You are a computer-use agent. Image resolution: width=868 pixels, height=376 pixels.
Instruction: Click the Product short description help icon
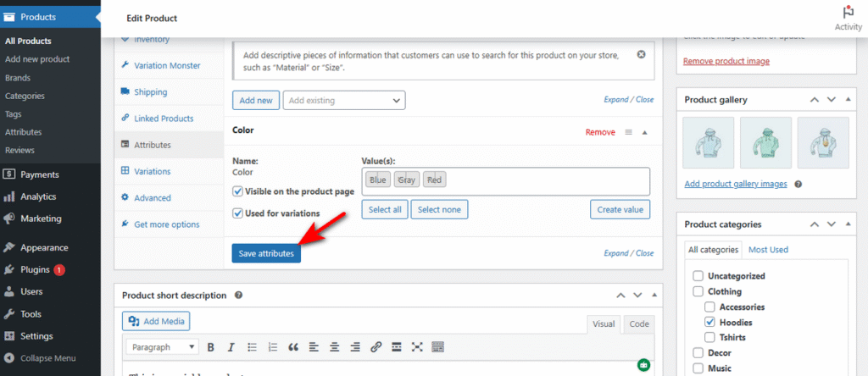coord(238,296)
